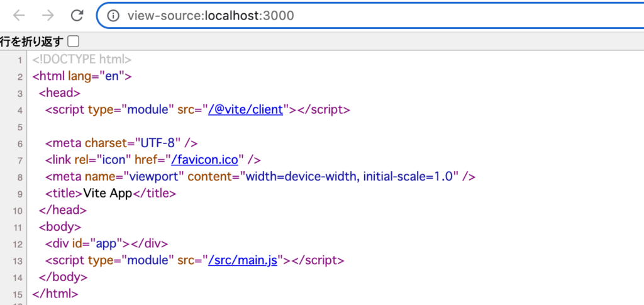Click line number 5

point(19,127)
